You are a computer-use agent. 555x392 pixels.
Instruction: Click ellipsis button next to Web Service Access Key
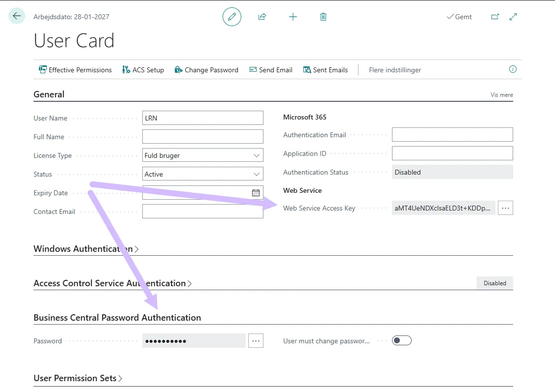(505, 208)
